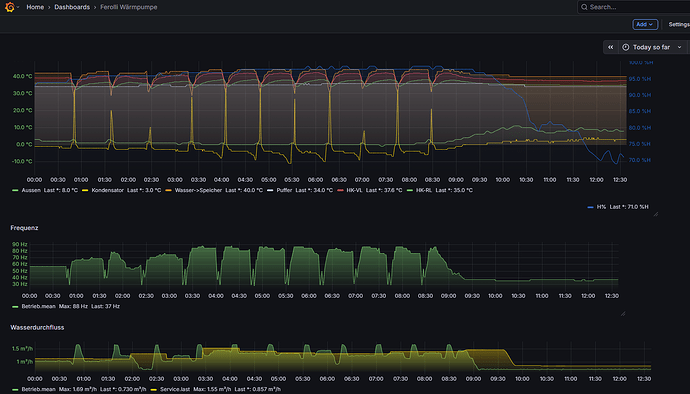Open Dashboards breadcrumb link
The height and width of the screenshot is (394, 690).
[x=72, y=7]
